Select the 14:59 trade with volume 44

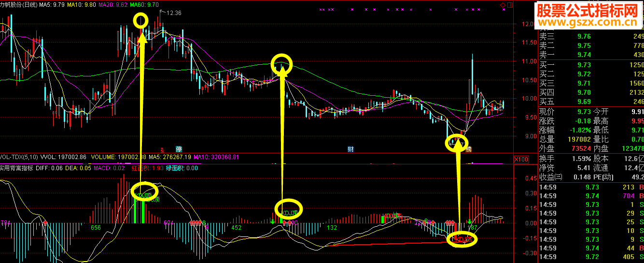coord(591,248)
